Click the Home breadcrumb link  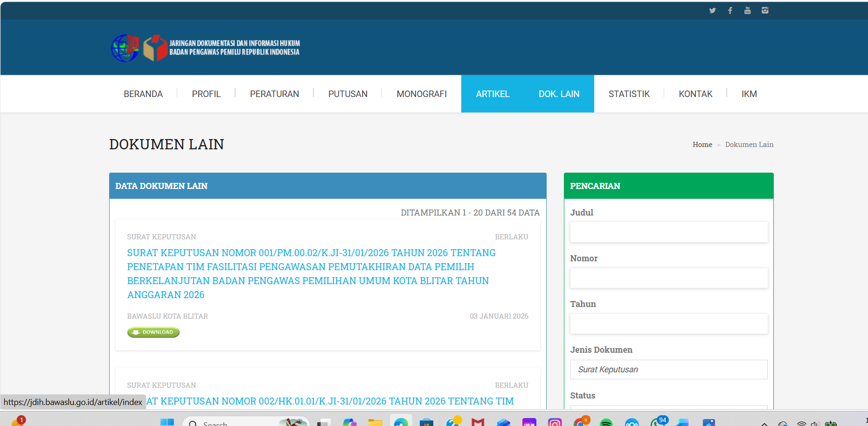pyautogui.click(x=702, y=145)
